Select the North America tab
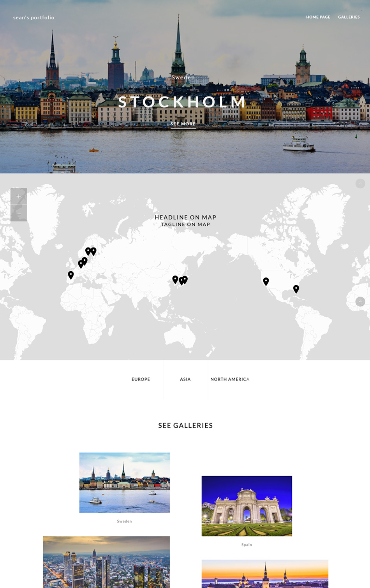 (x=230, y=379)
